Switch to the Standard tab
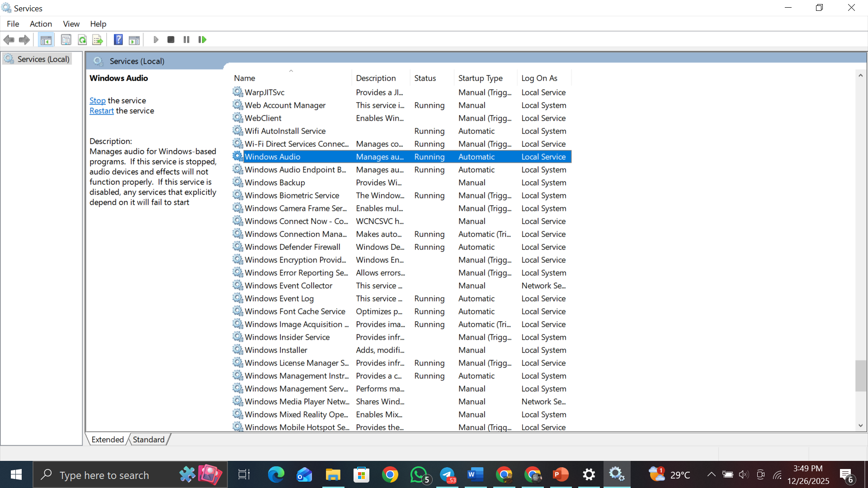The image size is (868, 488). click(149, 440)
